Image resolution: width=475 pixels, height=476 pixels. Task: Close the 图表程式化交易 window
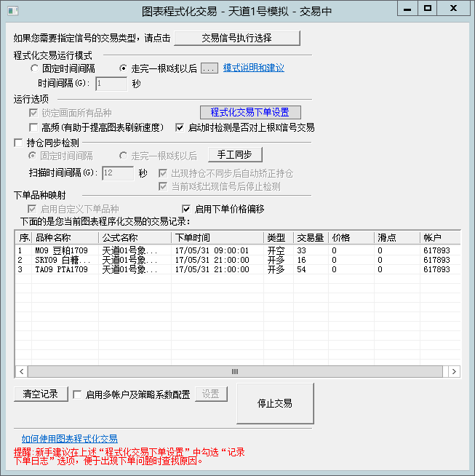tap(453, 9)
